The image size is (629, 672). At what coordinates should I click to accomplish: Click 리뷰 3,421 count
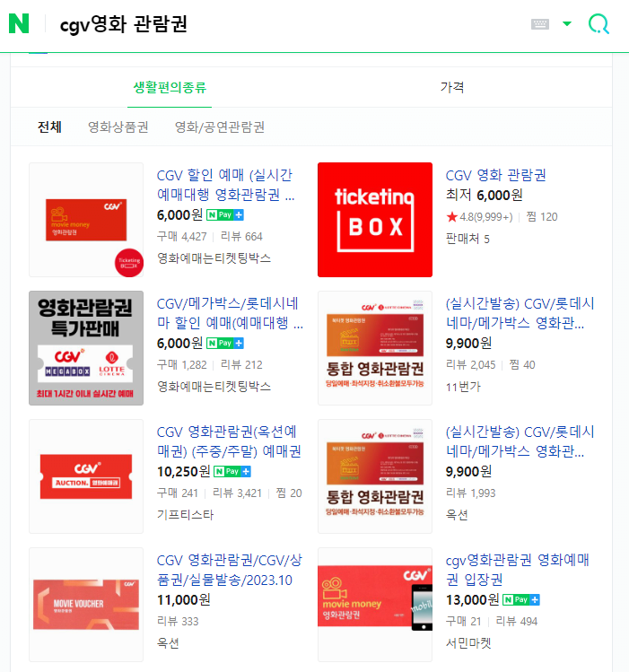(x=237, y=493)
